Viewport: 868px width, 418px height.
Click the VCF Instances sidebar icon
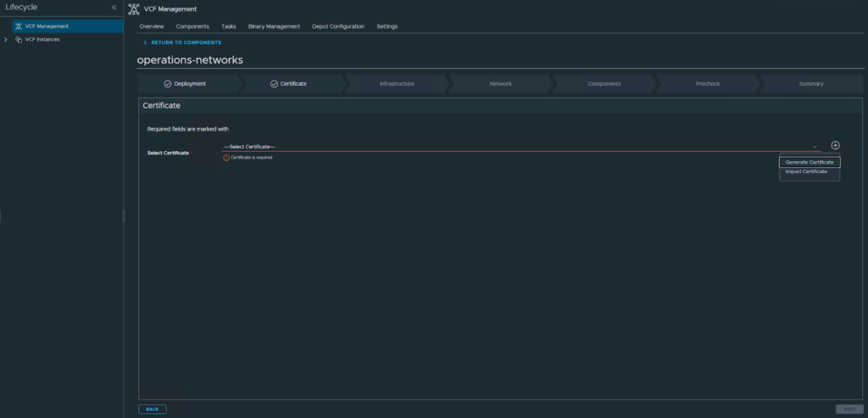pyautogui.click(x=19, y=39)
